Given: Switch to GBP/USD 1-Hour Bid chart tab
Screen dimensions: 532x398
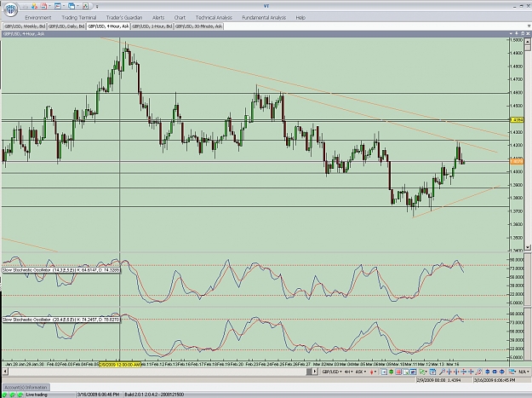Looking at the screenshot, I should (x=152, y=26).
